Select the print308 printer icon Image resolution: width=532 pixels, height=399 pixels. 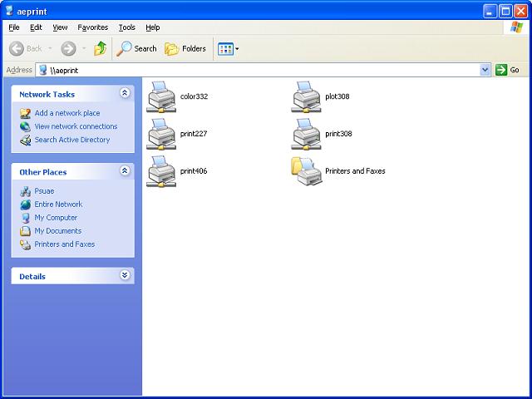(x=306, y=134)
